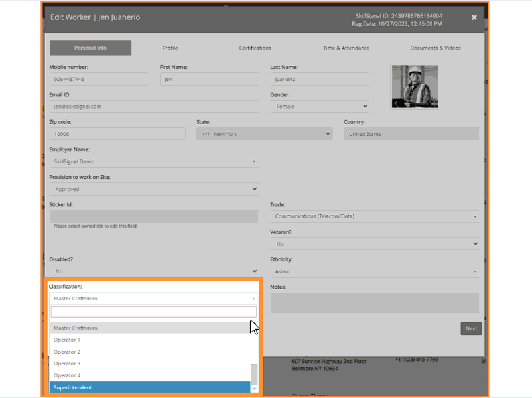The width and height of the screenshot is (532, 398).
Task: Click the Mobile number field
Action: 99,79
